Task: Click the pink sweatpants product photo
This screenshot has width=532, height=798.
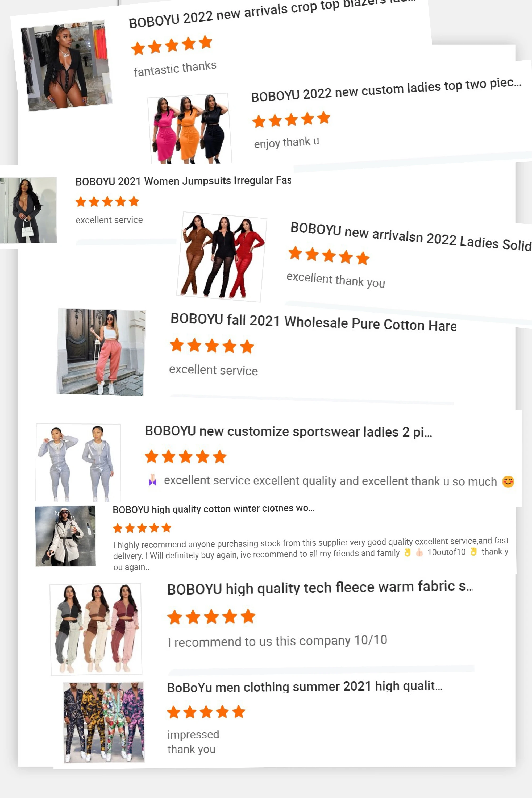Action: [x=101, y=352]
